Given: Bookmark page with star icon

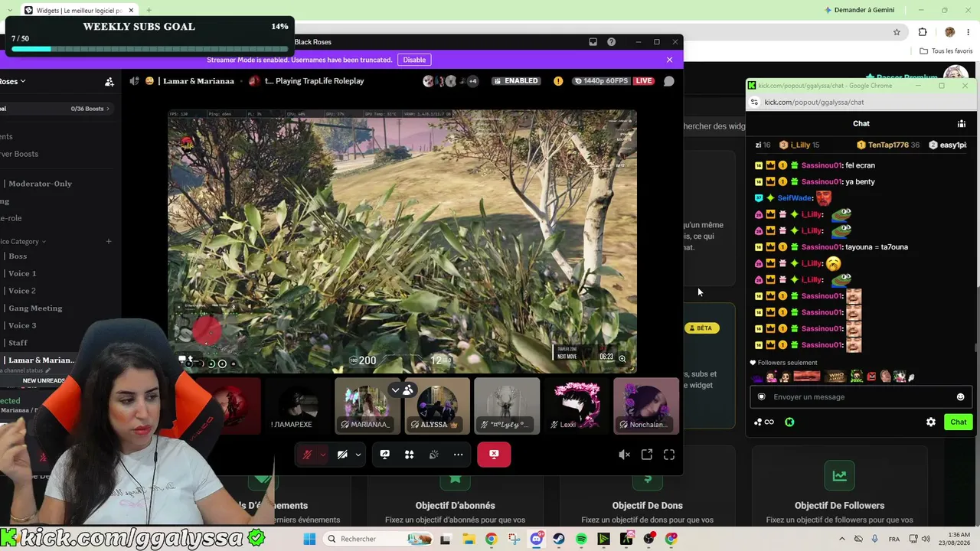Looking at the screenshot, I should (x=897, y=32).
